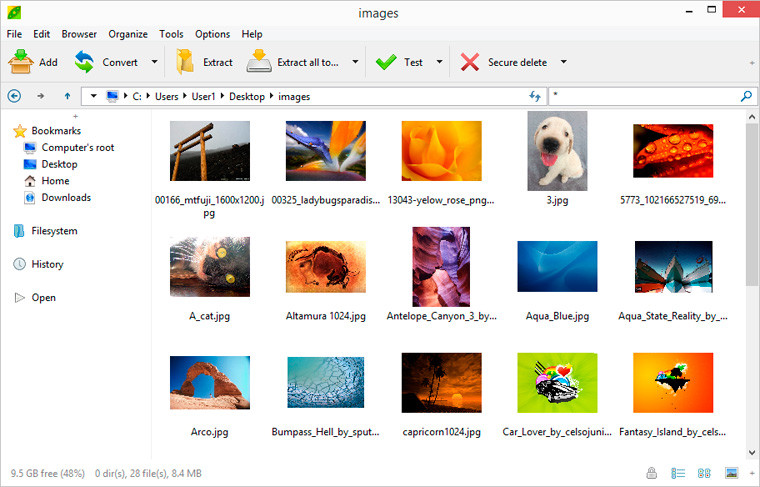Click the Extract toolbar button
The width and height of the screenshot is (760, 487).
(x=205, y=62)
